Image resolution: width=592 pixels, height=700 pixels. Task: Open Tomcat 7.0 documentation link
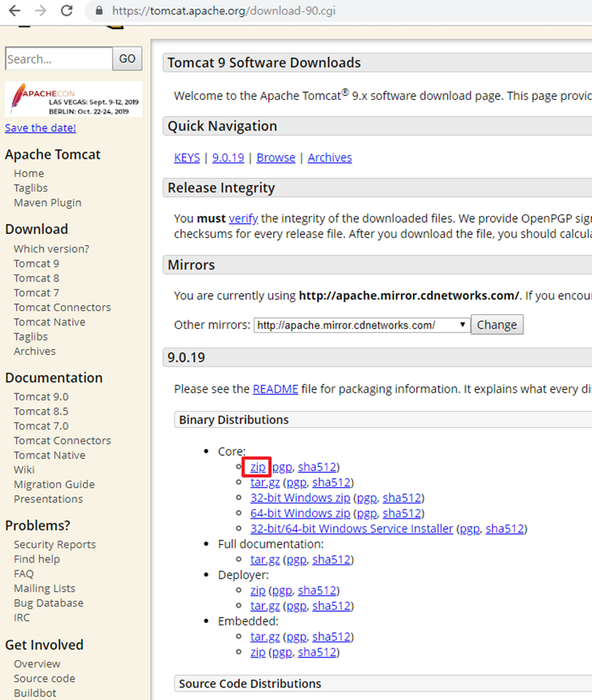point(41,426)
